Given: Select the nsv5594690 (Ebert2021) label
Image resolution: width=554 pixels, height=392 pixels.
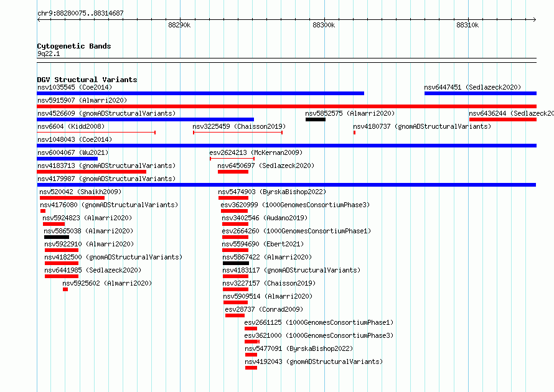Looking at the screenshot, I should [263, 244].
